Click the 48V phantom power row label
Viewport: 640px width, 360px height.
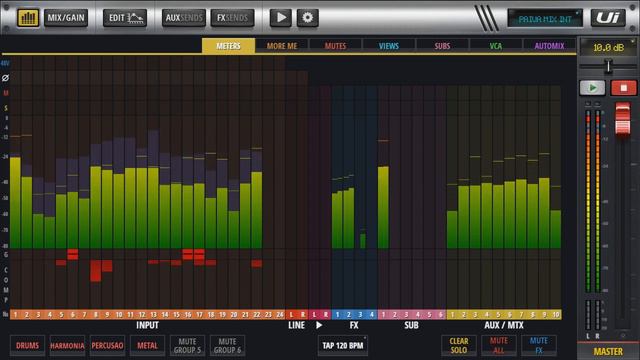[5, 63]
